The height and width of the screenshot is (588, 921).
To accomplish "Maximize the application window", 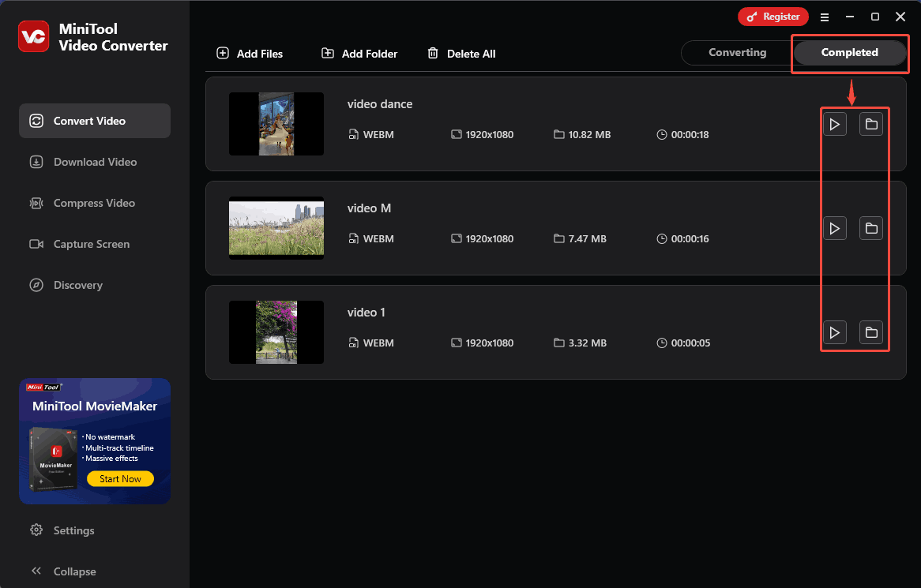I will tap(874, 17).
